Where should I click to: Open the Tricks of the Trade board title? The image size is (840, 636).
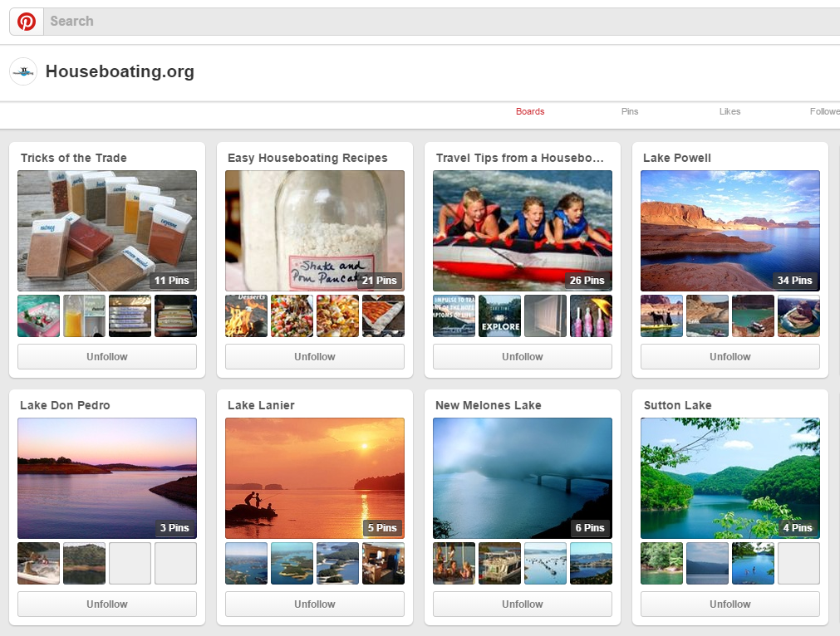coord(73,158)
